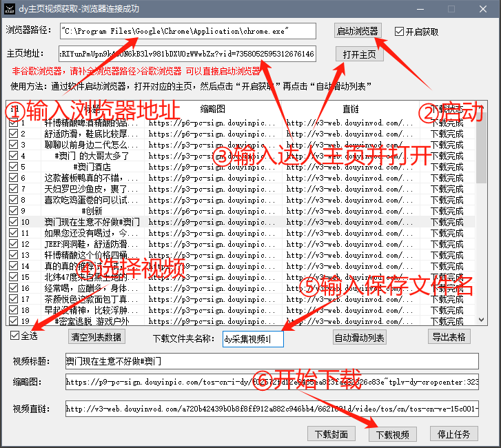Toggle the 全选 select-all checkbox
This screenshot has width=501, height=448.
pyautogui.click(x=14, y=336)
